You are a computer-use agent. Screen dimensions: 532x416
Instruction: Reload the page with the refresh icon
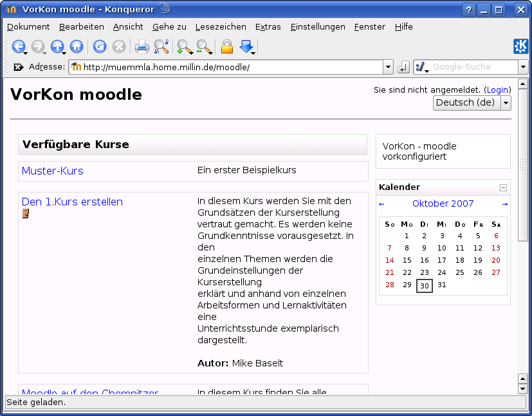click(x=100, y=46)
